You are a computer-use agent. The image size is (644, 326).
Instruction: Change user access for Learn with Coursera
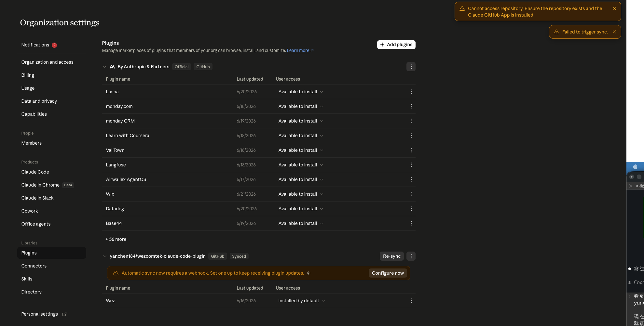point(301,136)
